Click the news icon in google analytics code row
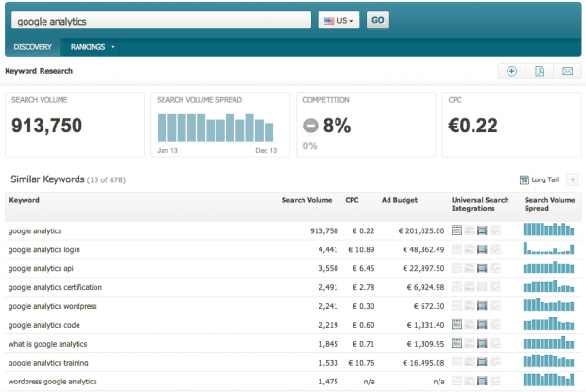Image resolution: width=586 pixels, height=392 pixels. (x=457, y=324)
